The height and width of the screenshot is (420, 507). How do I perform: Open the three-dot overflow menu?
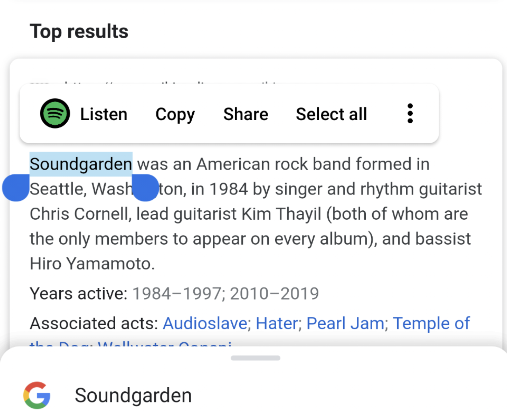(x=410, y=113)
